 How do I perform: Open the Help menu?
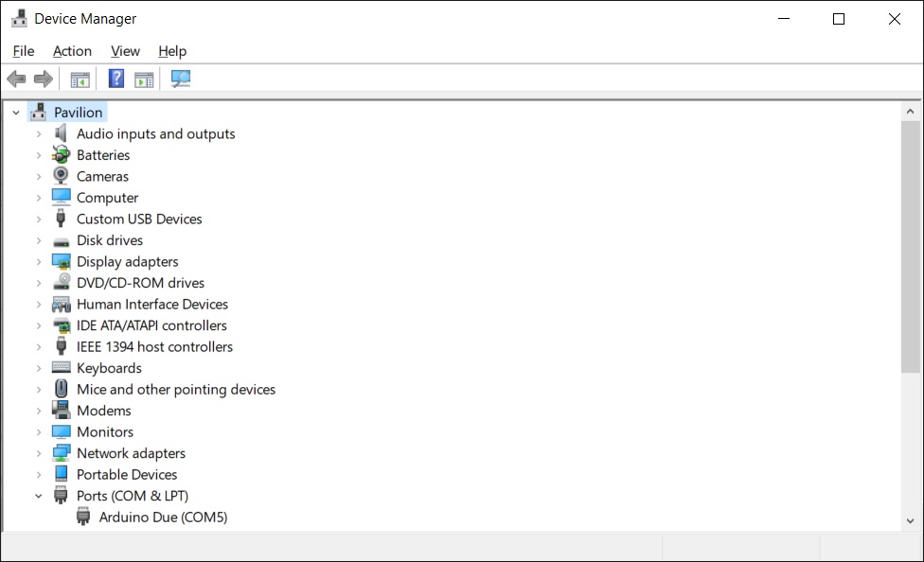point(172,51)
